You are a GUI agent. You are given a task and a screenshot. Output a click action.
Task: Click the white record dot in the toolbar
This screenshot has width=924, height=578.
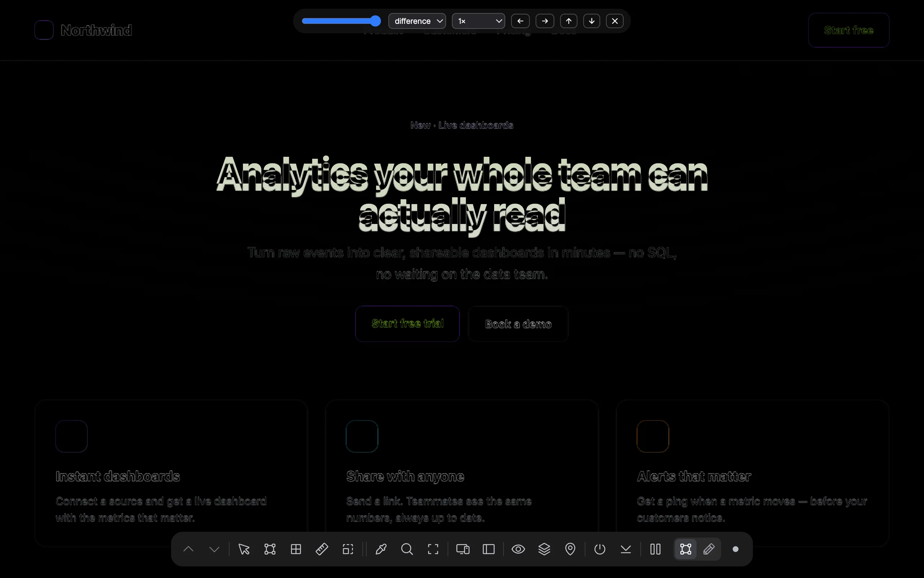click(x=735, y=549)
